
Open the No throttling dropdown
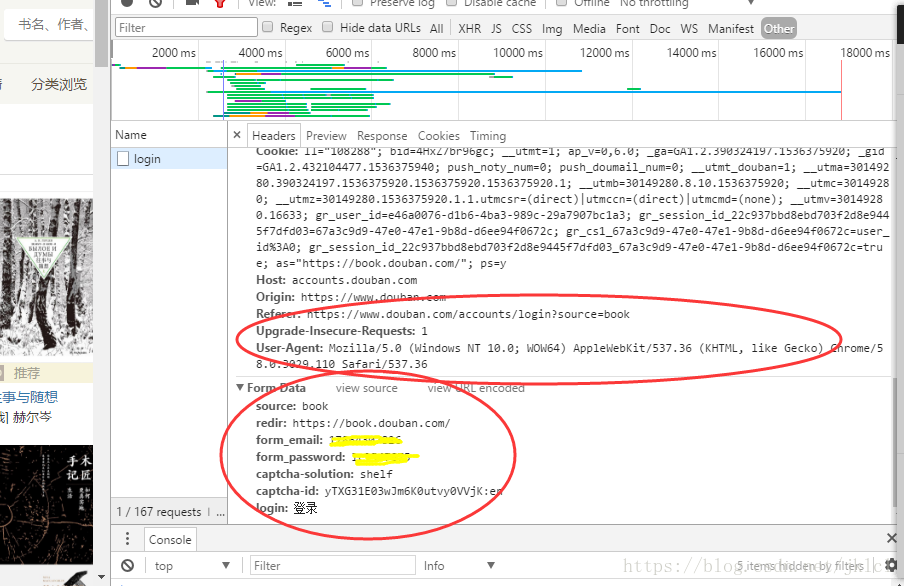(x=686, y=3)
